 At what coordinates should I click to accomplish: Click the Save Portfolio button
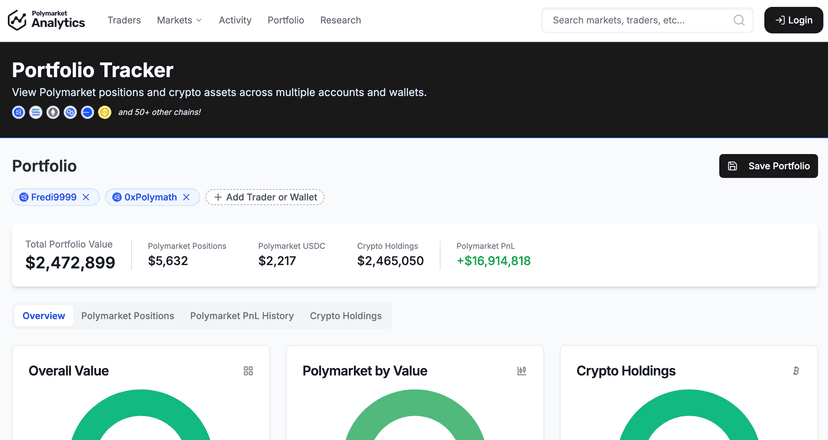(x=768, y=166)
